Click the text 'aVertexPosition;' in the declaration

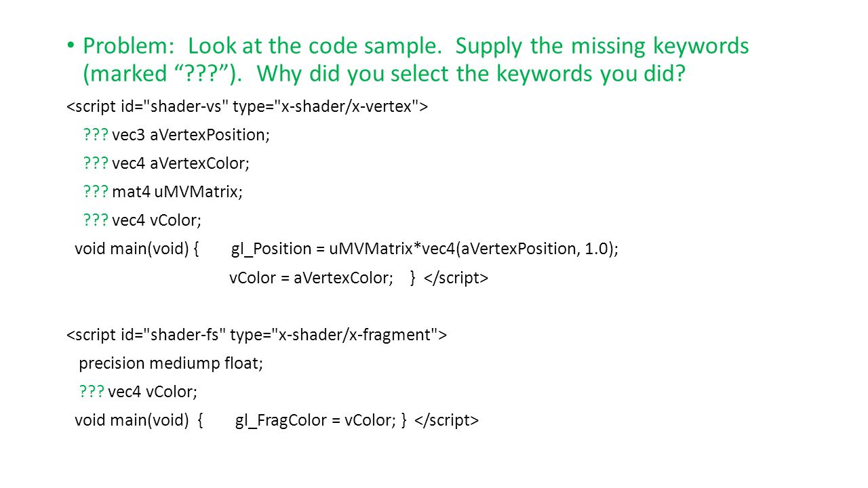click(x=210, y=135)
